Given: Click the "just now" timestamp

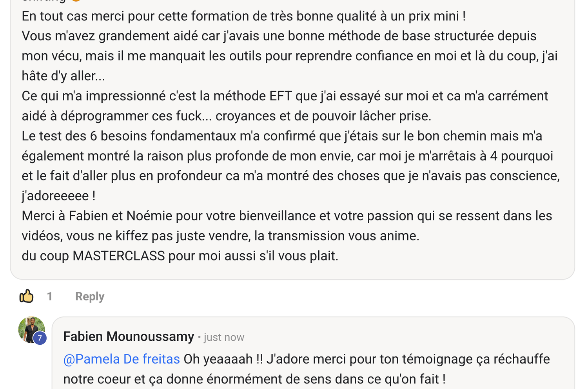Looking at the screenshot, I should click(224, 337).
